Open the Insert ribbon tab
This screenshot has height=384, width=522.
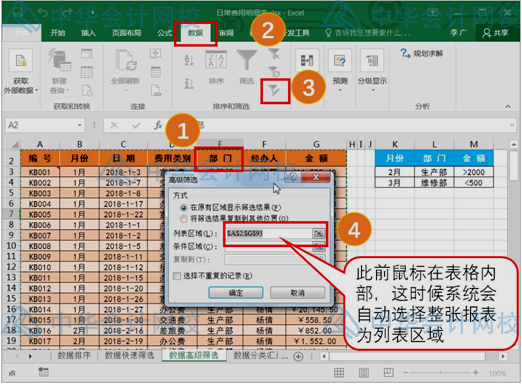88,33
